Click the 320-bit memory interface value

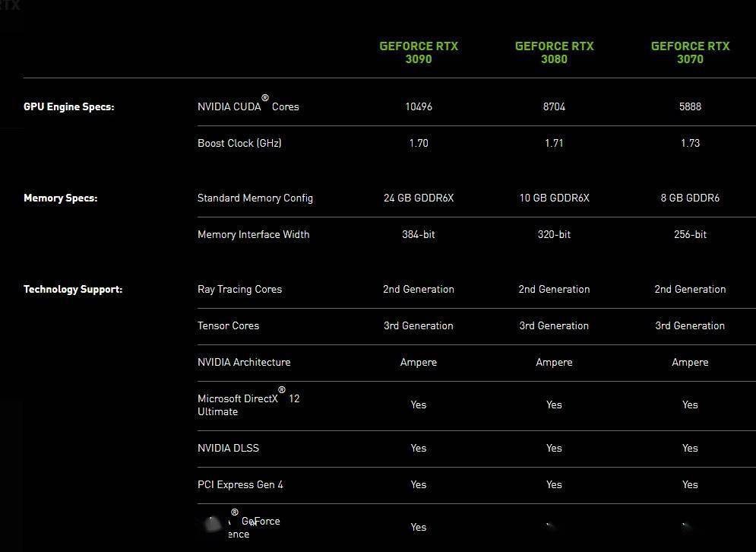pyautogui.click(x=554, y=234)
